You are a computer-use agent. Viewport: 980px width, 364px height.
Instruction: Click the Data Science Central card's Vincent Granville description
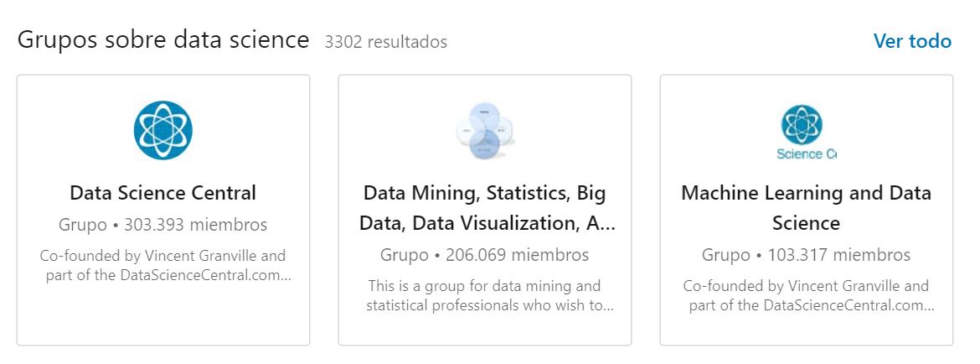pyautogui.click(x=163, y=266)
